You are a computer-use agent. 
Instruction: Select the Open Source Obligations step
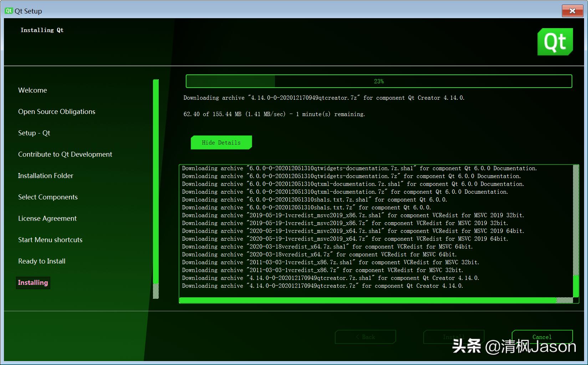tap(56, 111)
